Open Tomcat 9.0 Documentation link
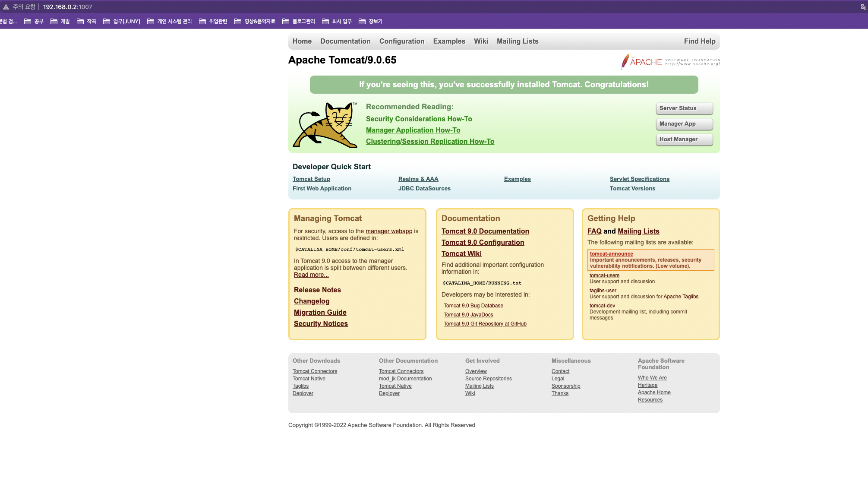868x484 pixels. pos(485,231)
